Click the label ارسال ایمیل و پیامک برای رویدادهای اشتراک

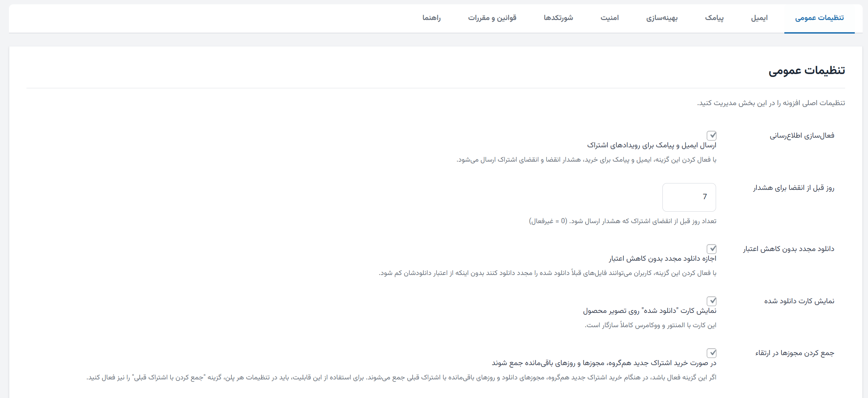click(x=651, y=146)
